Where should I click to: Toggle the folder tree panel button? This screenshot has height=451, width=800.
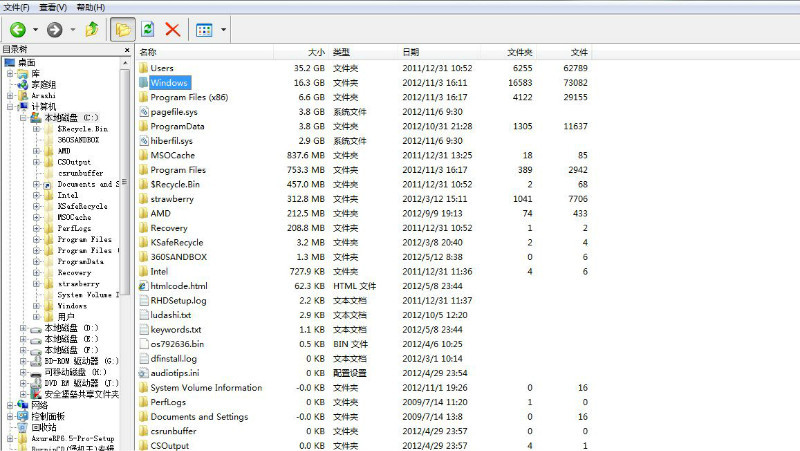click(x=123, y=30)
